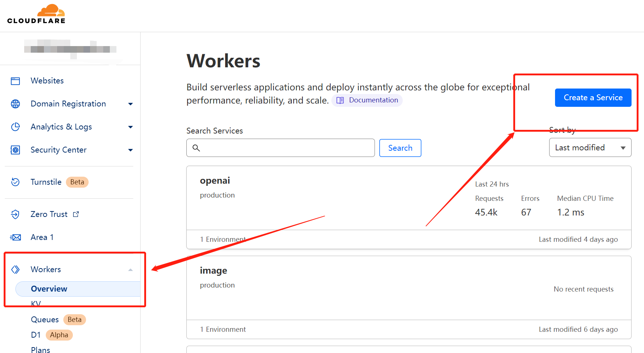
Task: Click the Analytics & Logs pie-chart icon
Action: pyautogui.click(x=15, y=127)
